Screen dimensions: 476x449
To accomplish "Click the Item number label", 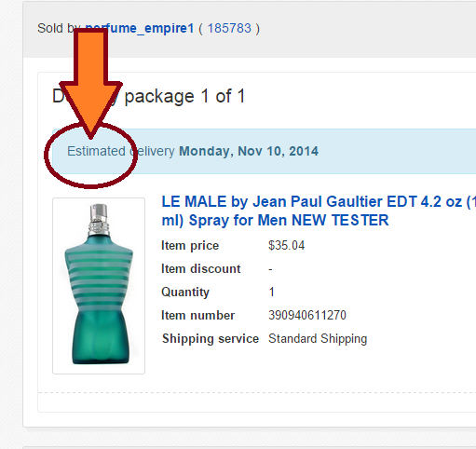I will pyautogui.click(x=198, y=315).
